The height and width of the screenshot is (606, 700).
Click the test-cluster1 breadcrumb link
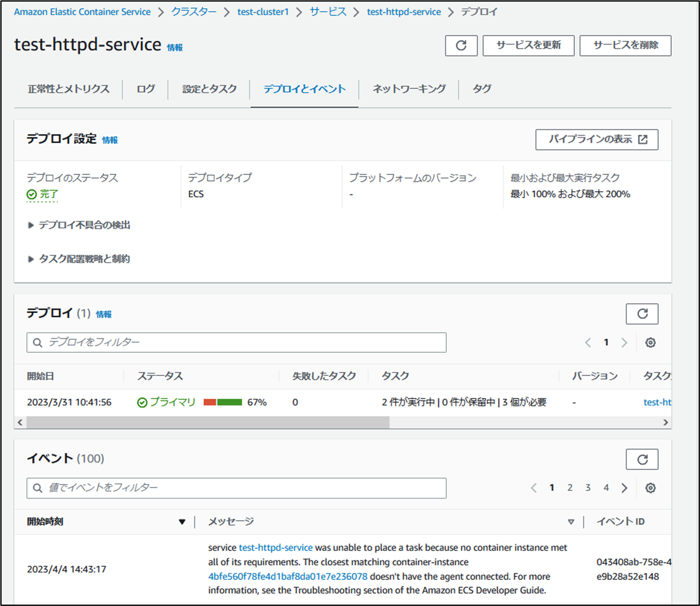[x=263, y=12]
